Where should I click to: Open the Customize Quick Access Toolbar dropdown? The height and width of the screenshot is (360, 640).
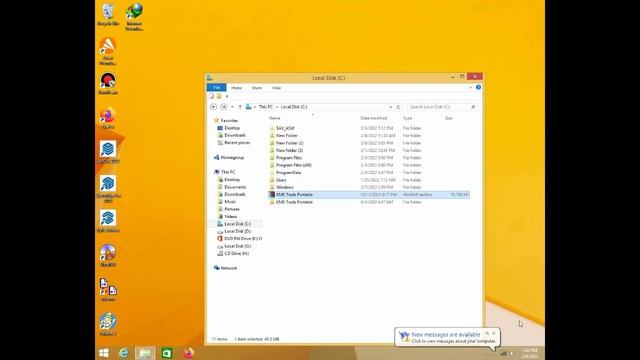tap(227, 96)
